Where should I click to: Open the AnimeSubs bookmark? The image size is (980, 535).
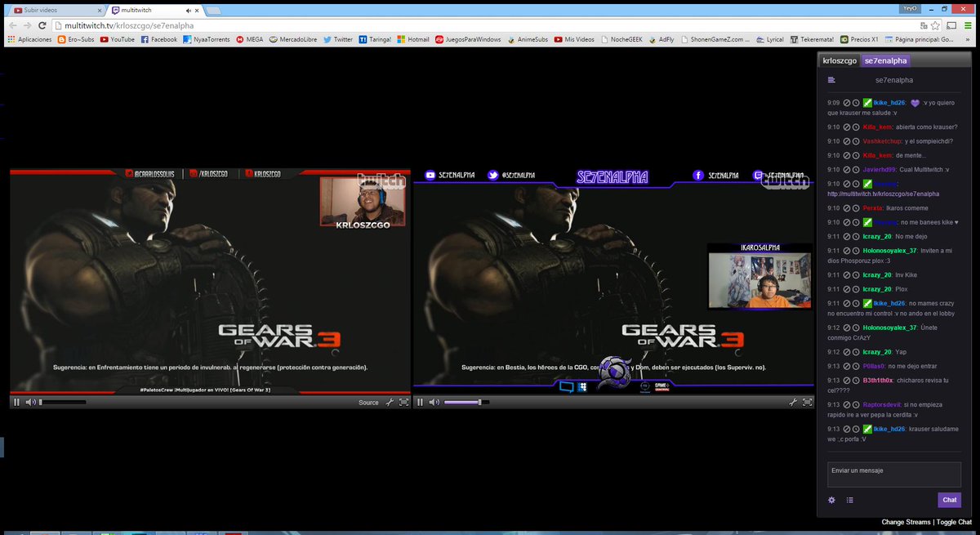pos(528,39)
